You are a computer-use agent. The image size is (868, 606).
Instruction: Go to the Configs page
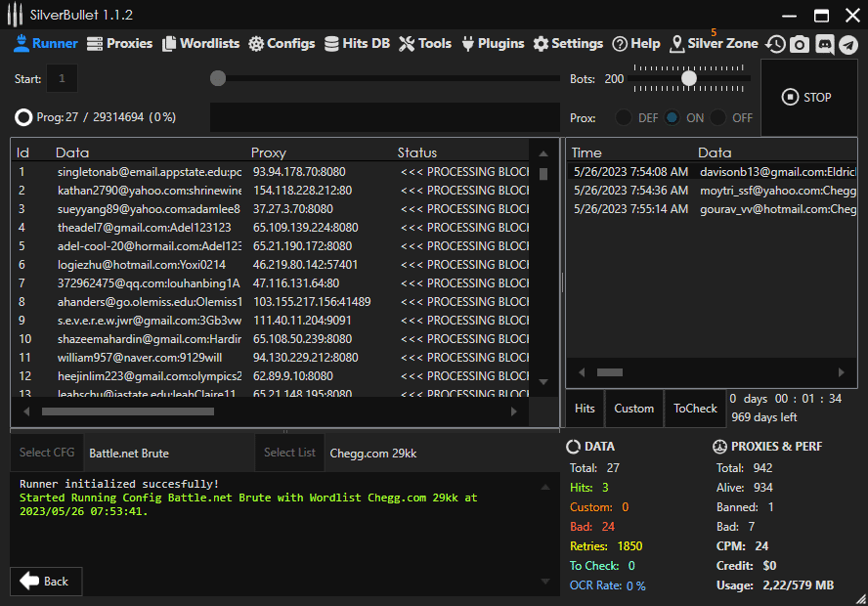point(282,43)
